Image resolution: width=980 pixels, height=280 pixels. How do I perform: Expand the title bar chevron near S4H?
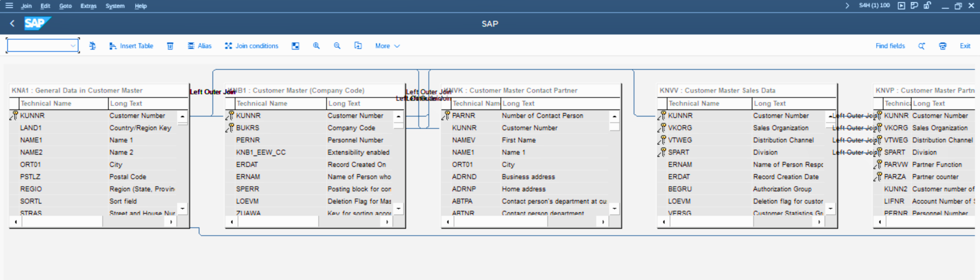847,5
